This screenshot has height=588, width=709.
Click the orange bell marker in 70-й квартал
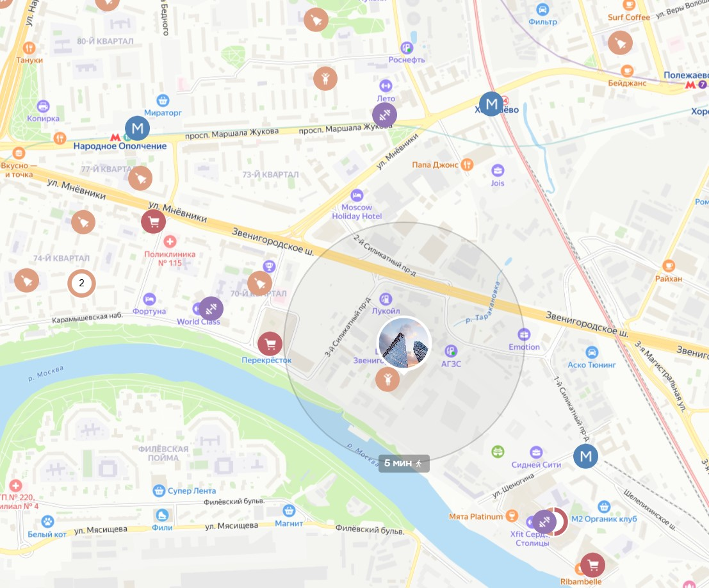260,284
